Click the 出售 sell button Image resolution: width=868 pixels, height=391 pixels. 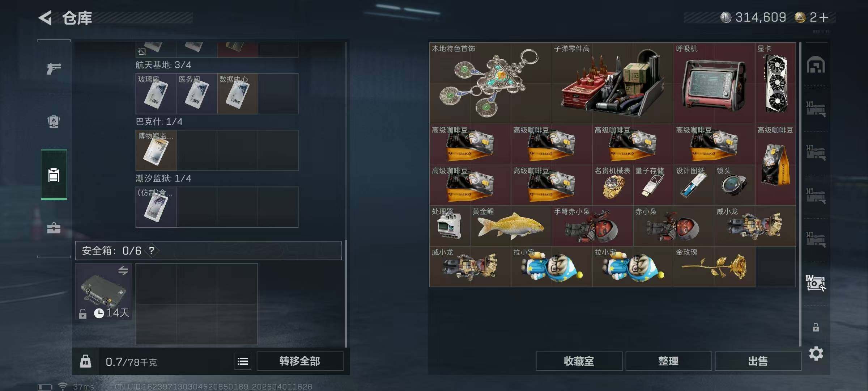(x=758, y=361)
